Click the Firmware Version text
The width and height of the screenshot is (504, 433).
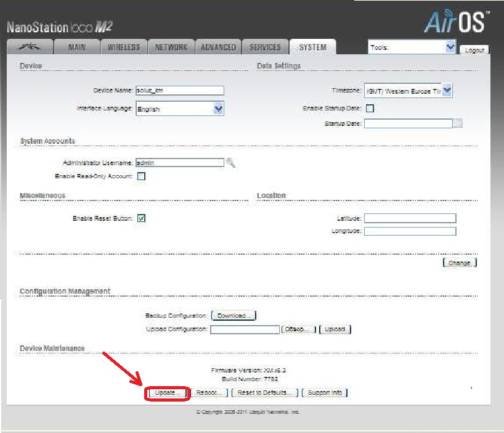248,370
